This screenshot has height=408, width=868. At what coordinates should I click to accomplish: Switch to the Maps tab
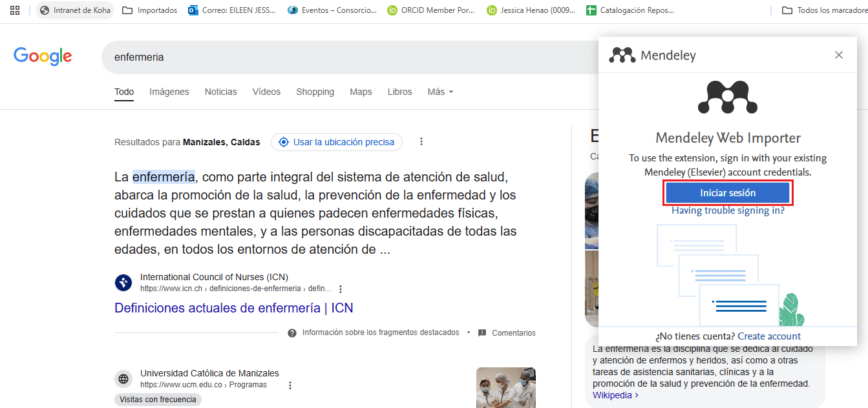pos(361,92)
